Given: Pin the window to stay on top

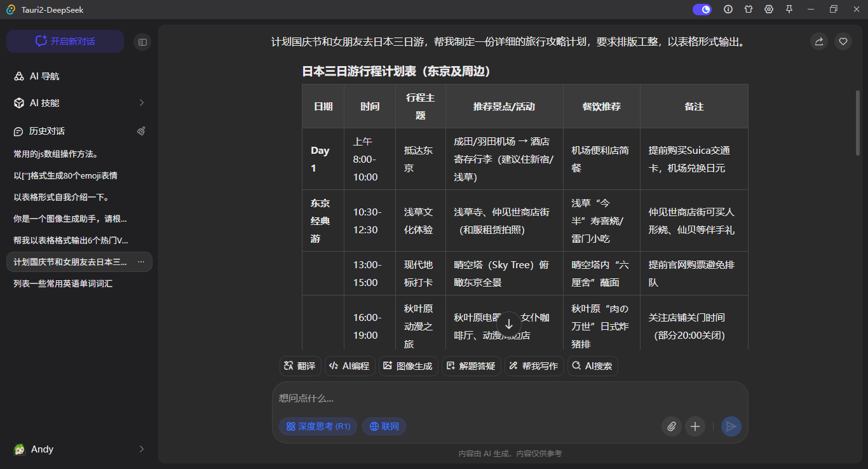Looking at the screenshot, I should [x=789, y=9].
